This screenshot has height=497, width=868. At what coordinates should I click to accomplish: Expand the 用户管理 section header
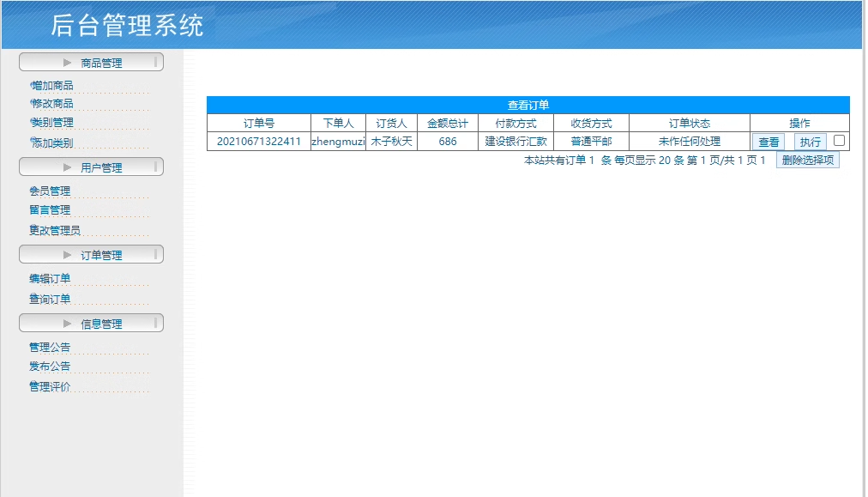(91, 167)
